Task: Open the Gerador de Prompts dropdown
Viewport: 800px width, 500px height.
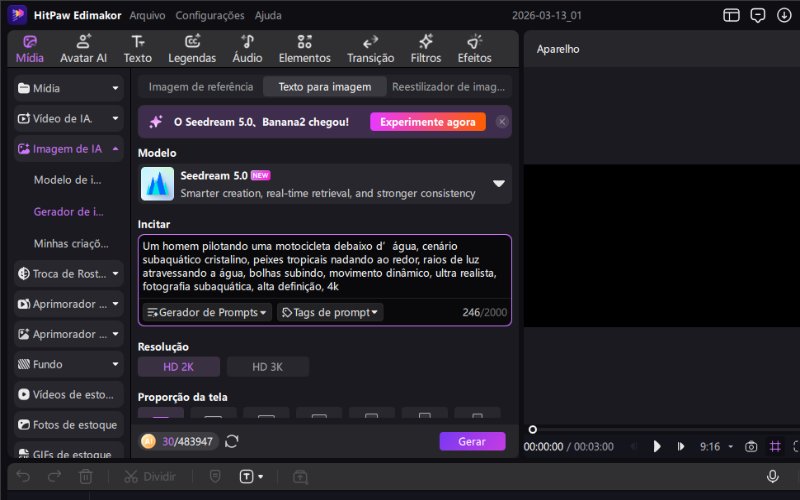Action: coord(207,312)
